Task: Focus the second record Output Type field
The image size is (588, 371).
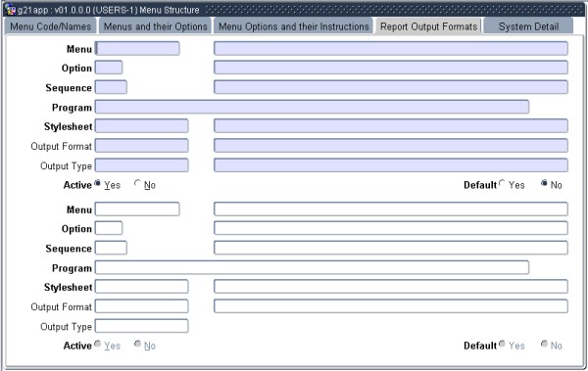Action: [142, 326]
